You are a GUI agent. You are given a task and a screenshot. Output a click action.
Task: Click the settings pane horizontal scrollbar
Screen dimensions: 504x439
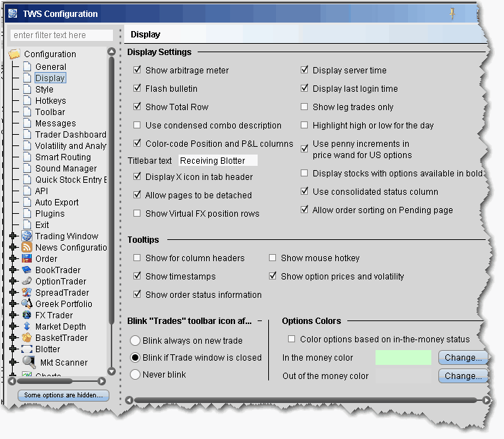pos(306,400)
